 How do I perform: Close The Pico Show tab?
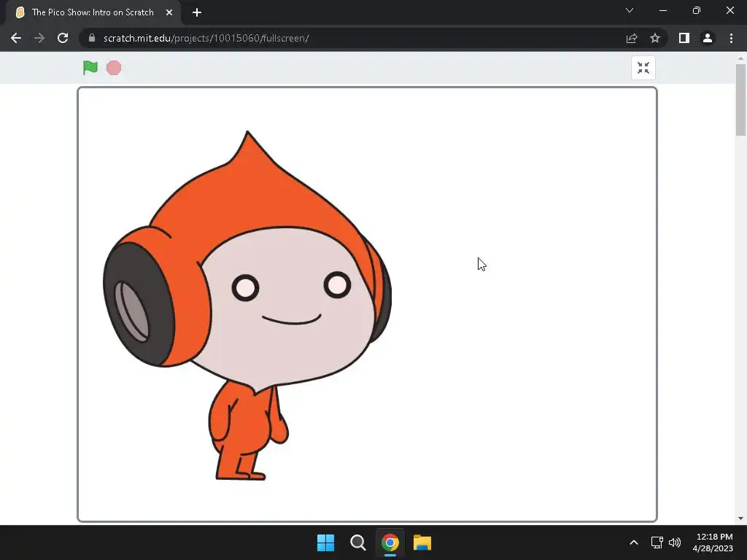(169, 12)
